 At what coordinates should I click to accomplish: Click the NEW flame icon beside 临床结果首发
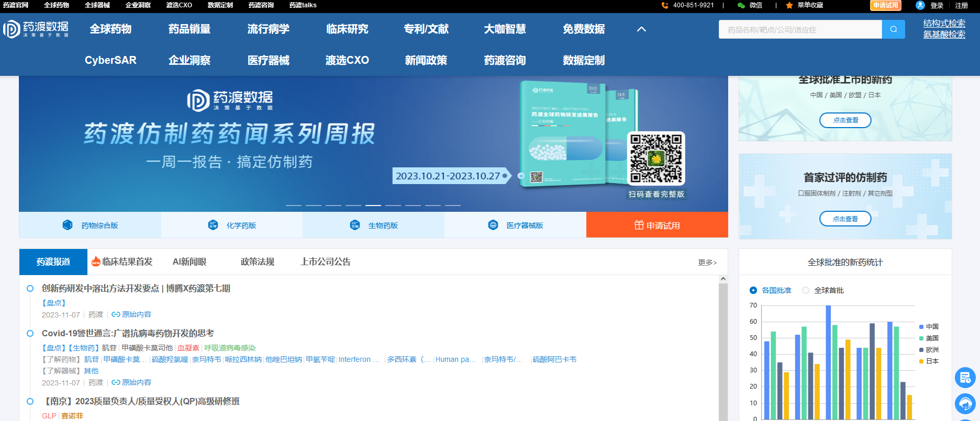click(x=96, y=261)
